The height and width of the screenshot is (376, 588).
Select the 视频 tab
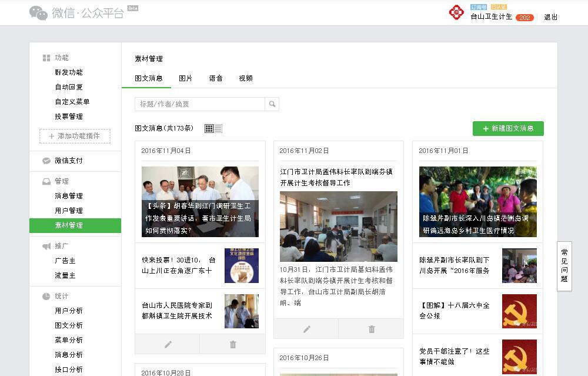(246, 78)
